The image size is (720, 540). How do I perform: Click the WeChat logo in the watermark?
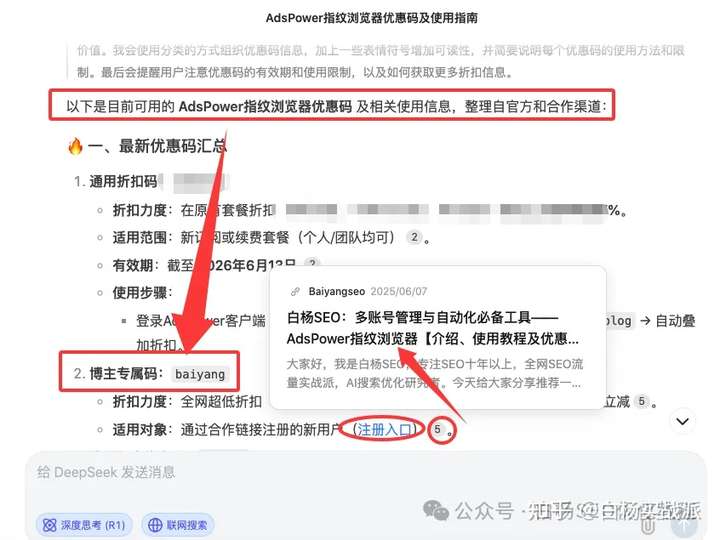pyautogui.click(x=435, y=511)
